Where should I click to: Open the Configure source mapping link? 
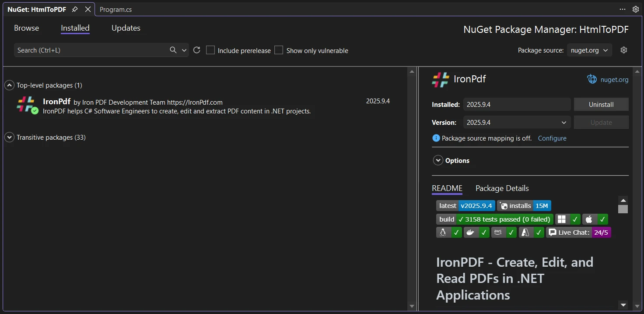552,138
